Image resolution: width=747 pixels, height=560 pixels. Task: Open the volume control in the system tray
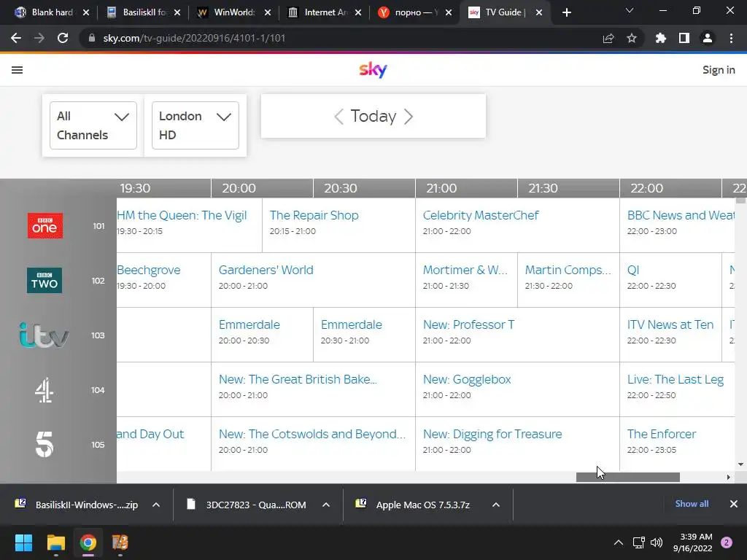click(x=657, y=542)
